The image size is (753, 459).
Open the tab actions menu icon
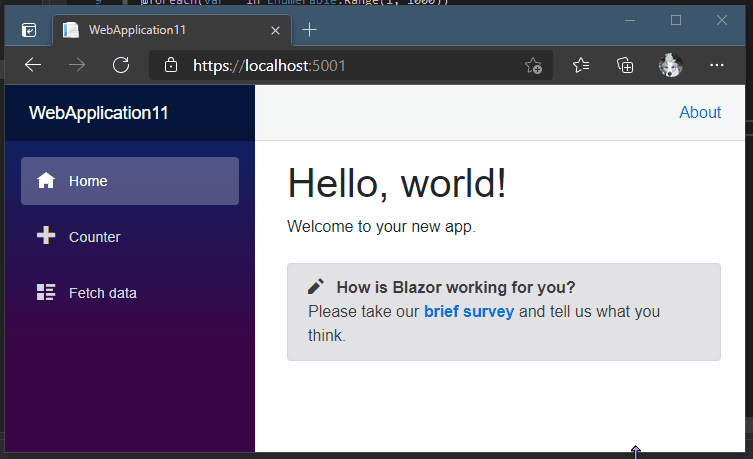(29, 30)
